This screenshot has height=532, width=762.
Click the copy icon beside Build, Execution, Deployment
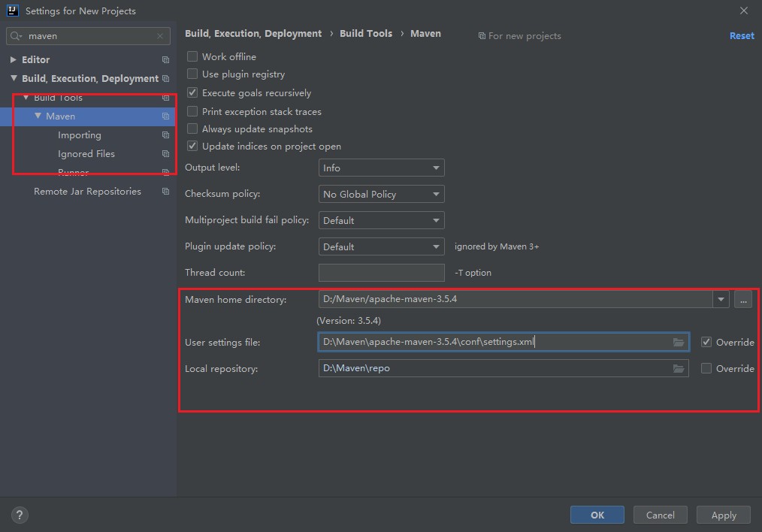[x=166, y=79]
